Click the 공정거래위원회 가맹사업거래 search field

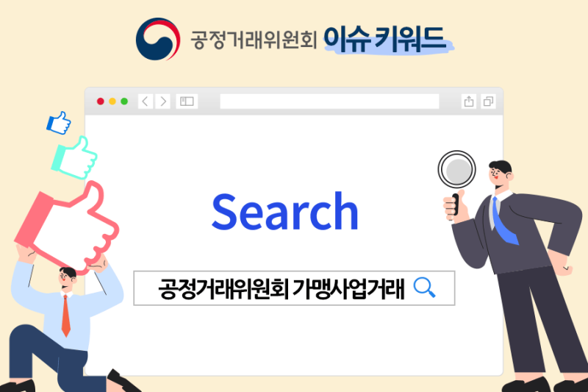pyautogui.click(x=295, y=288)
